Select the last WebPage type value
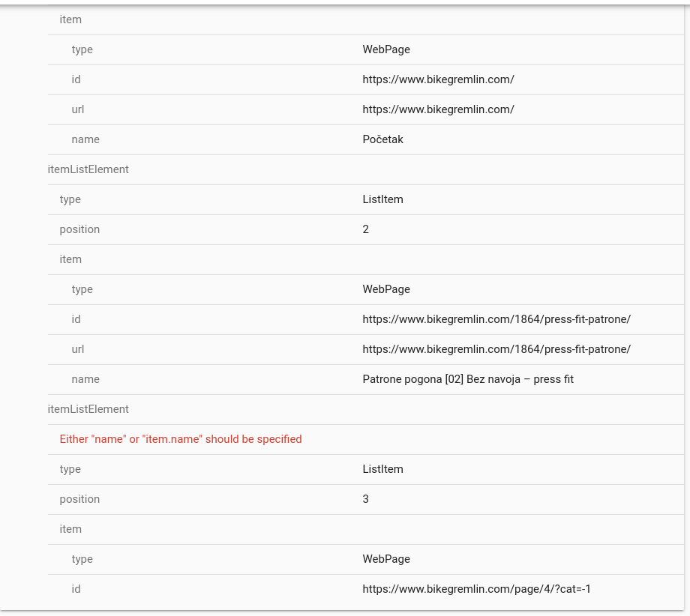This screenshot has height=616, width=690. (386, 559)
